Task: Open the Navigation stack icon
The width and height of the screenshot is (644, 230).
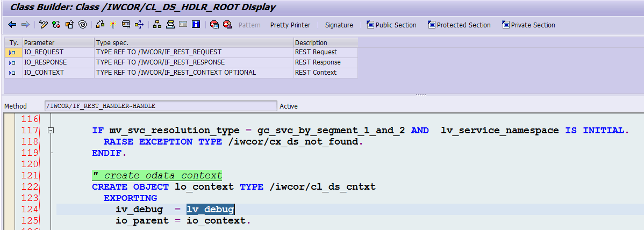Action: tap(170, 25)
